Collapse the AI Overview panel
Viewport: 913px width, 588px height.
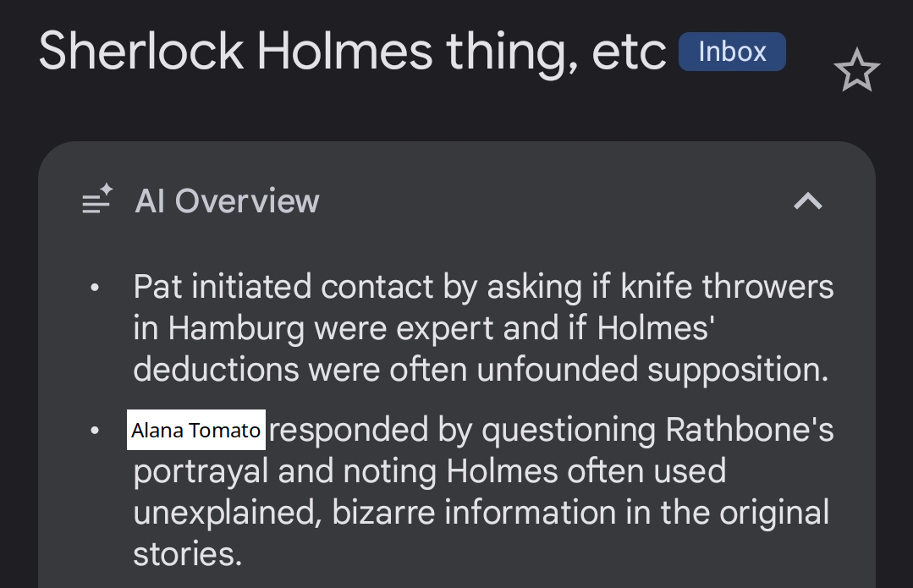pos(808,201)
